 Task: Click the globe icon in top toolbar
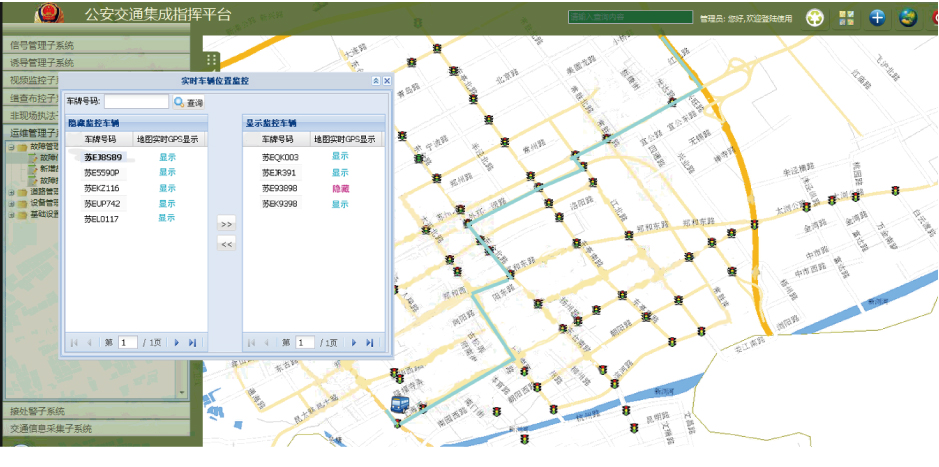(908, 17)
